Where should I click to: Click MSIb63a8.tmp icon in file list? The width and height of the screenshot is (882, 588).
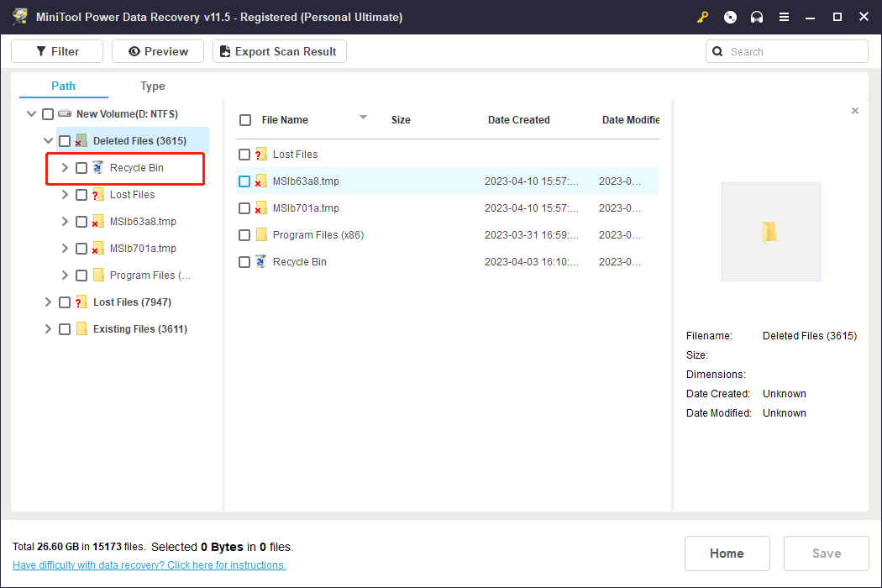click(260, 181)
